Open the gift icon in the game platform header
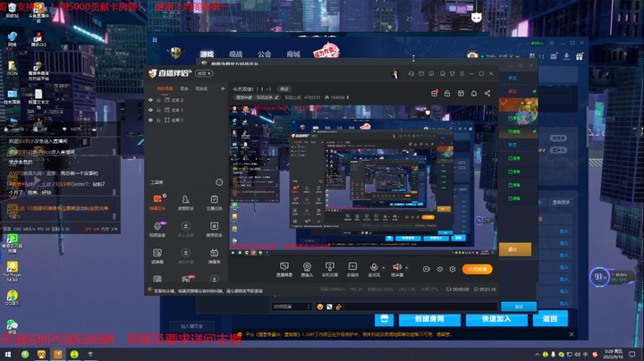Image resolution: width=644 pixels, height=361 pixels. click(579, 56)
